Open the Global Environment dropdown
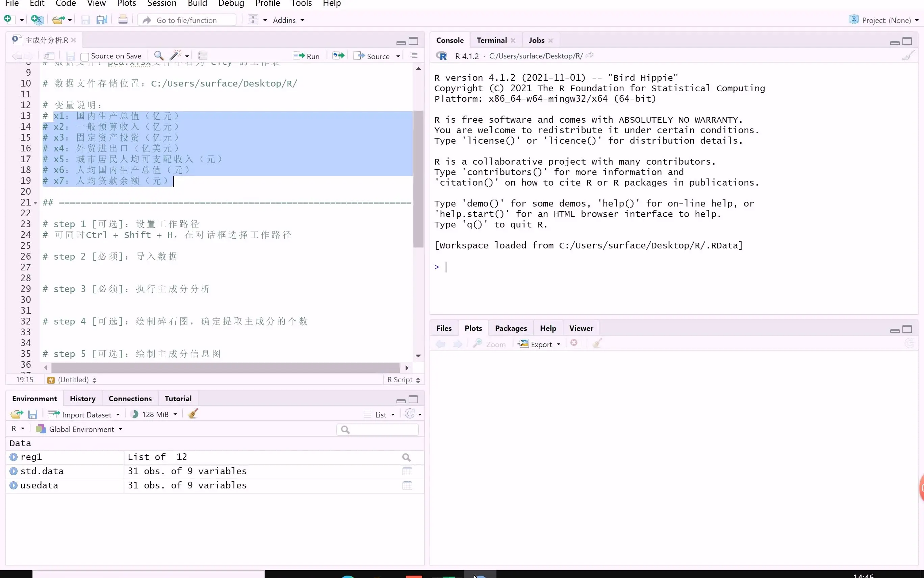Viewport: 924px width, 578px height. 79,429
